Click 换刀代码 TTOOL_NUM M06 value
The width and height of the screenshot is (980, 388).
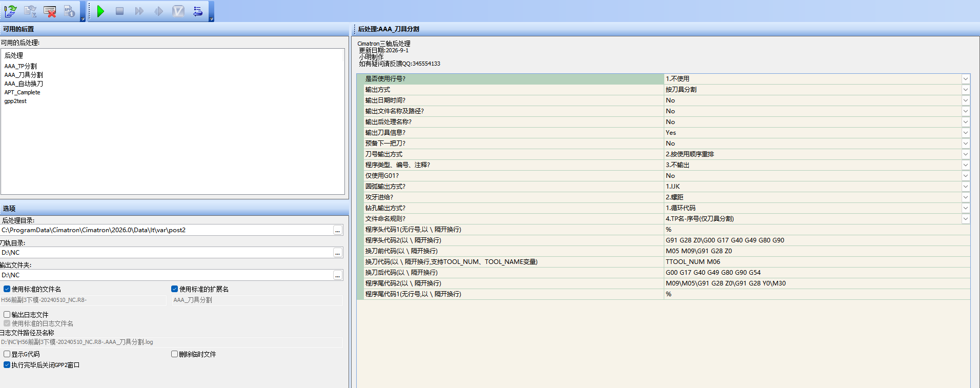tap(816, 262)
